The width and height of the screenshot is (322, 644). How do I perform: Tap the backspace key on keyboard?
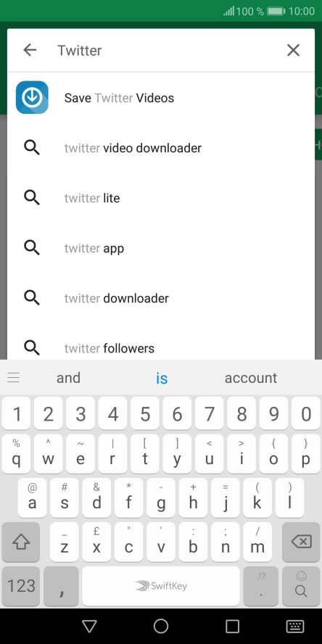(301, 542)
